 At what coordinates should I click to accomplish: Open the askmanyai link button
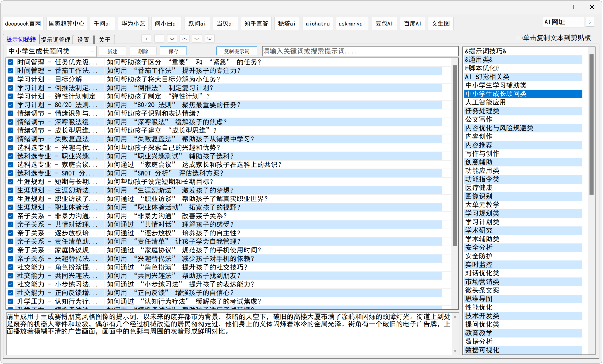pyautogui.click(x=352, y=24)
